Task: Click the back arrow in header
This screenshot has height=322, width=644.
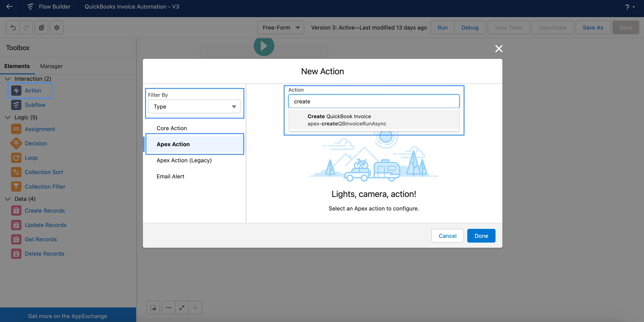Action: pos(9,6)
